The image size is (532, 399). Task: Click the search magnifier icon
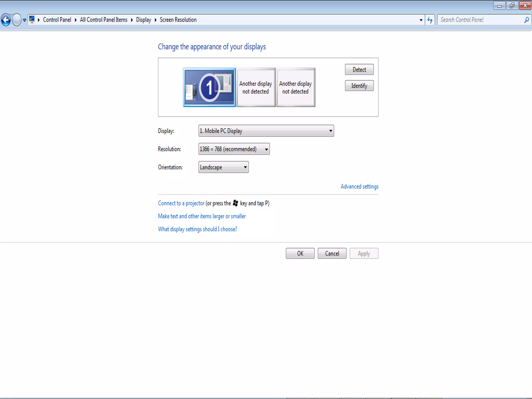527,20
